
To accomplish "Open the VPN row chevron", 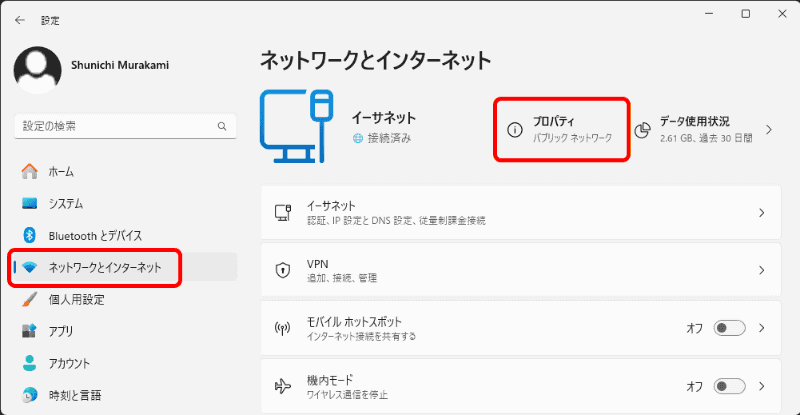I will (x=762, y=270).
